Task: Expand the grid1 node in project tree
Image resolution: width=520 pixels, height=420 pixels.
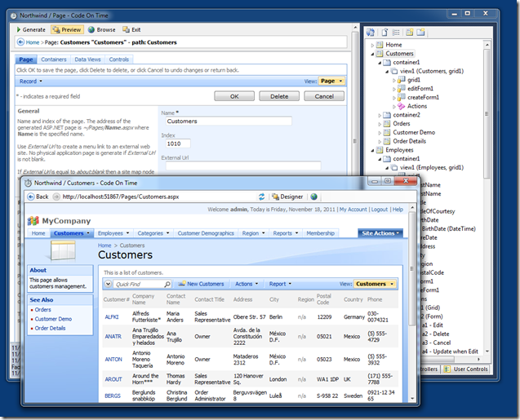Action: 393,80
